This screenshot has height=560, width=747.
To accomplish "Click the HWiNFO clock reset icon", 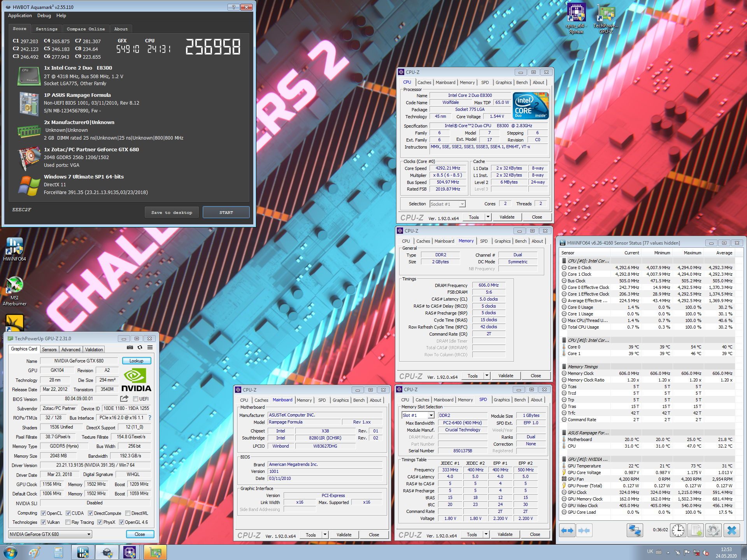I will [678, 530].
